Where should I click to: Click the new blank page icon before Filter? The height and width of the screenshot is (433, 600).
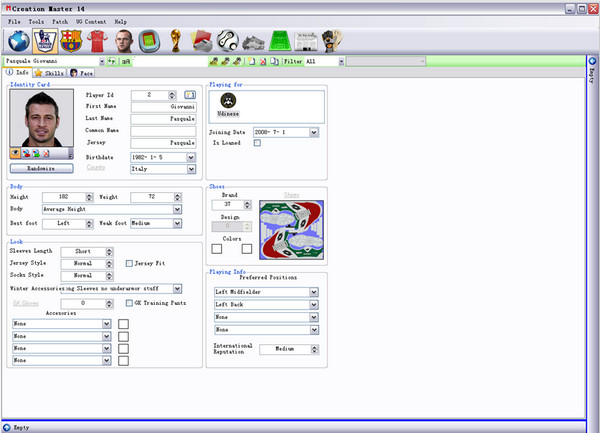click(x=251, y=61)
